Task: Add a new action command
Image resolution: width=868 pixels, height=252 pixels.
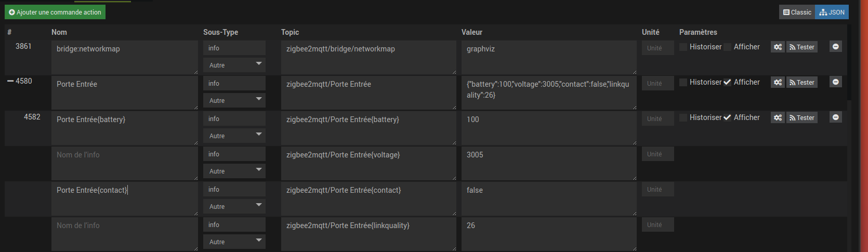Action: point(55,12)
